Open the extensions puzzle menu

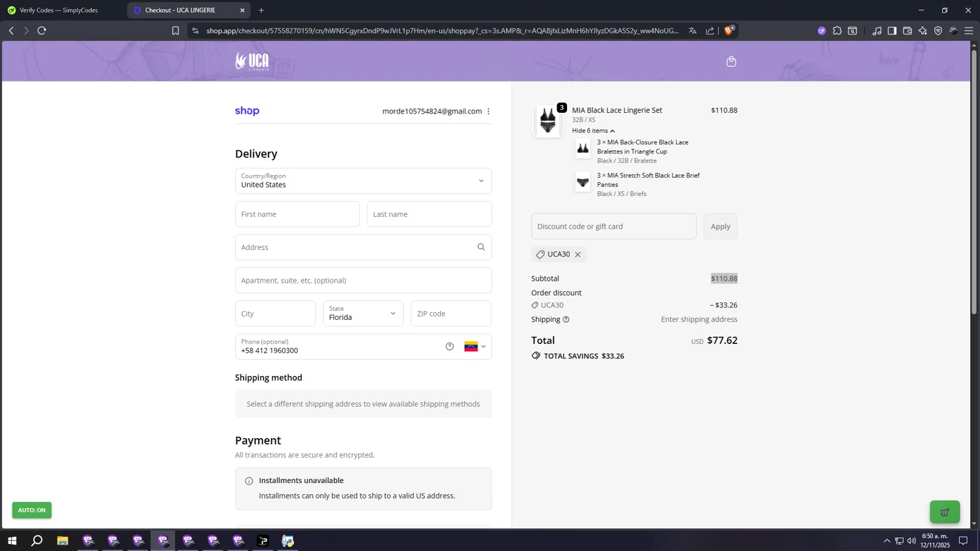837,31
